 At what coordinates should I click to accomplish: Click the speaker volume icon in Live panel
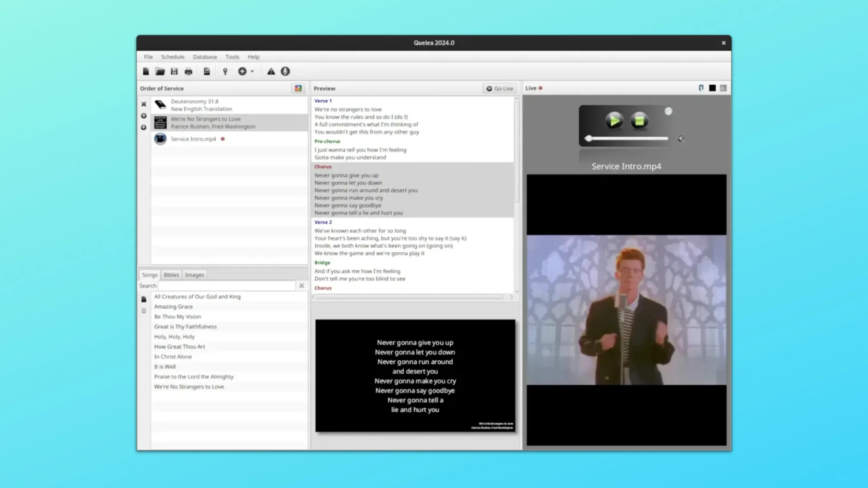681,138
